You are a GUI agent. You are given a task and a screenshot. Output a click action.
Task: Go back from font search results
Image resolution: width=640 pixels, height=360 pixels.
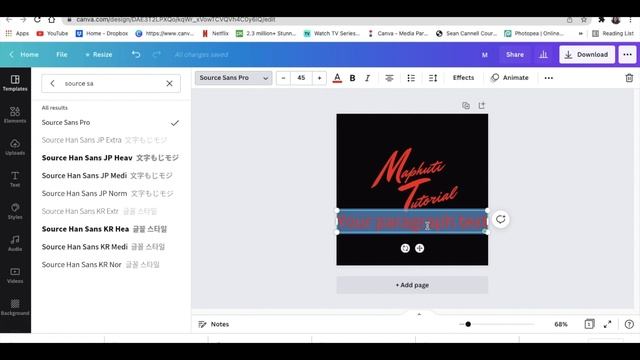tap(52, 83)
